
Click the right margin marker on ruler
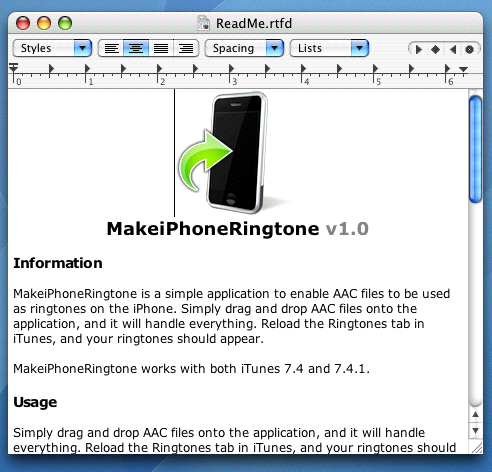(463, 69)
